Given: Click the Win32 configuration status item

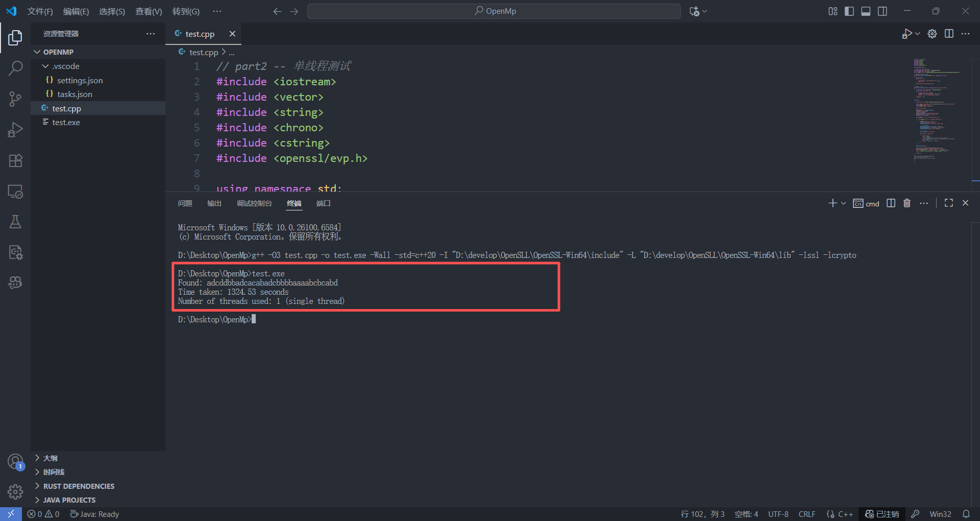Looking at the screenshot, I should 940,514.
